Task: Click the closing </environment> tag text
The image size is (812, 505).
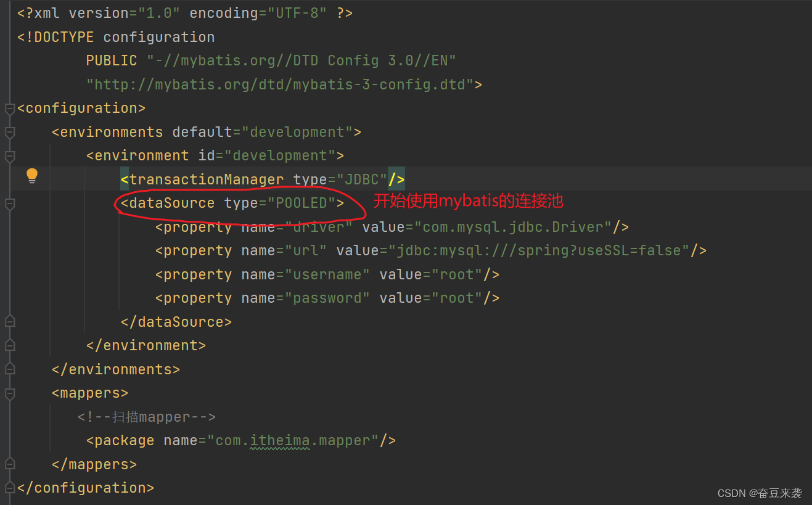Action: tap(146, 345)
